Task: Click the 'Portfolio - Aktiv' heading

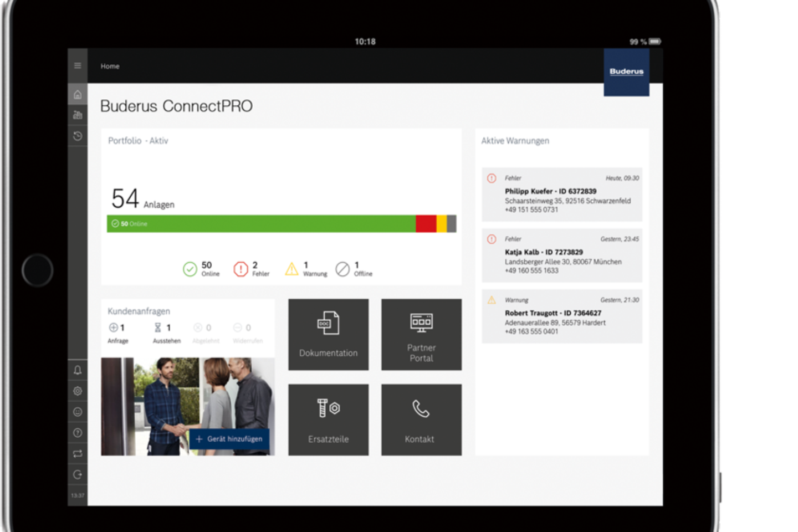Action: click(138, 141)
